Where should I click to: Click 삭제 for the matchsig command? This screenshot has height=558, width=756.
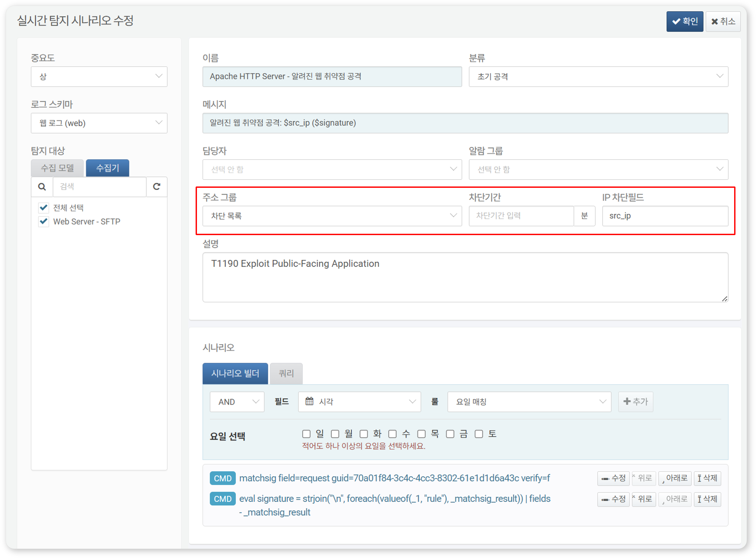708,479
